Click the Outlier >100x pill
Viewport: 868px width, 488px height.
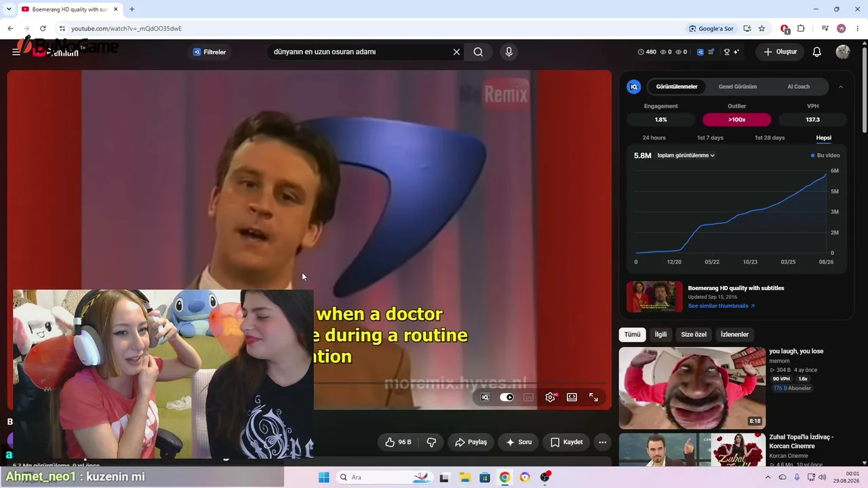click(737, 119)
